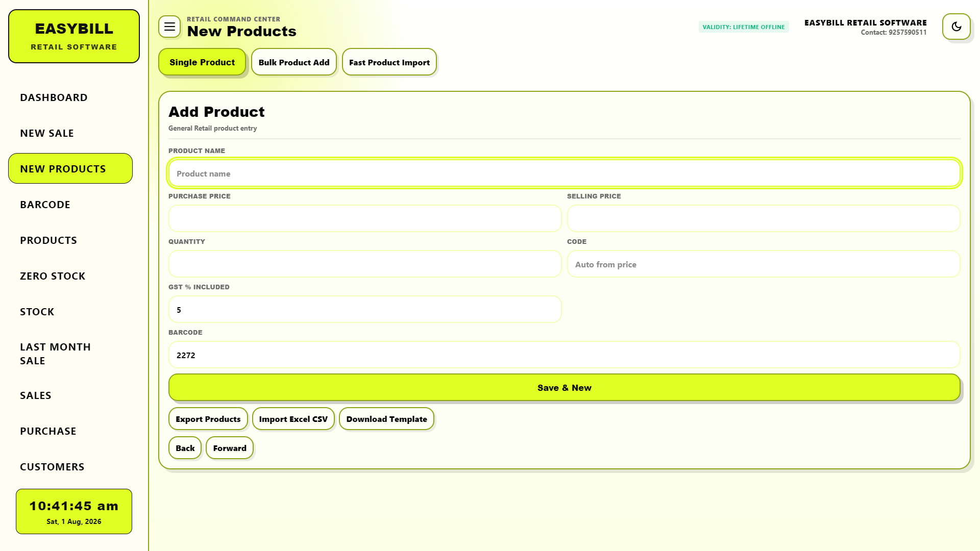The image size is (980, 551).
Task: Click the EasyBill Retail Software logo
Action: 74,36
